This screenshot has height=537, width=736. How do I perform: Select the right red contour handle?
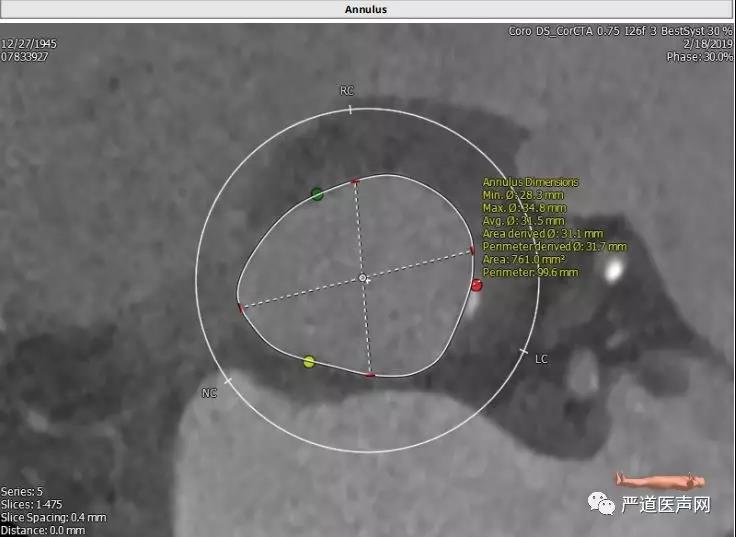coord(472,250)
